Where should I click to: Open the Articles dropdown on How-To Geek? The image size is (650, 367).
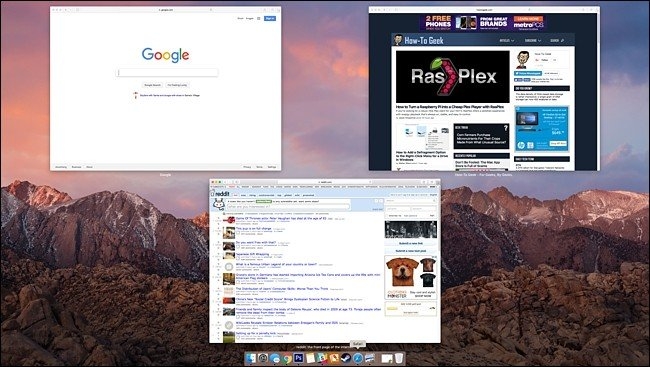tap(507, 41)
